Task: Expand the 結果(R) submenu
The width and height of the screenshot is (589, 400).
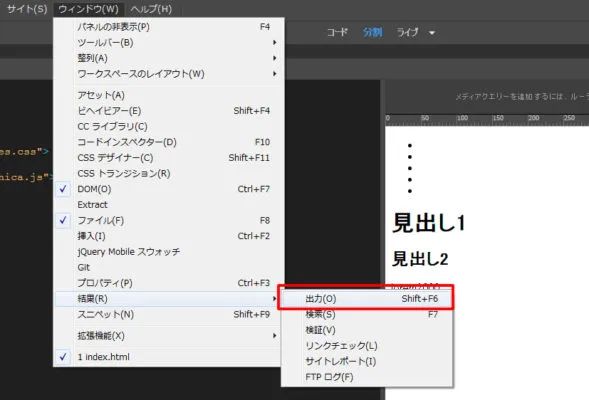Action: [168, 299]
